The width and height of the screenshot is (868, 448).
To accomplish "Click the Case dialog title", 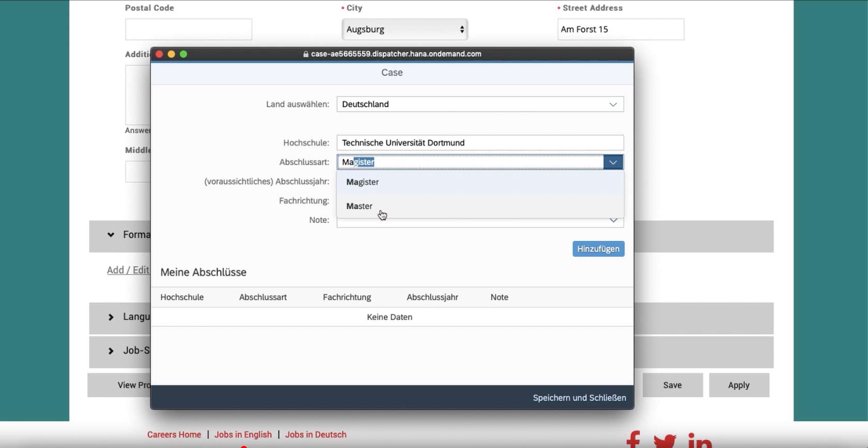I will tap(392, 73).
